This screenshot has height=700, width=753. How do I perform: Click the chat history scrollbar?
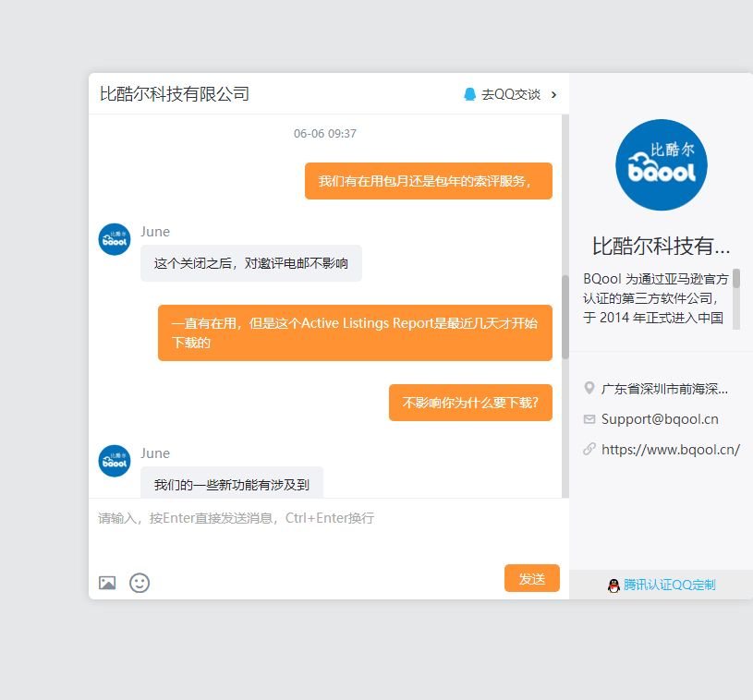(565, 317)
